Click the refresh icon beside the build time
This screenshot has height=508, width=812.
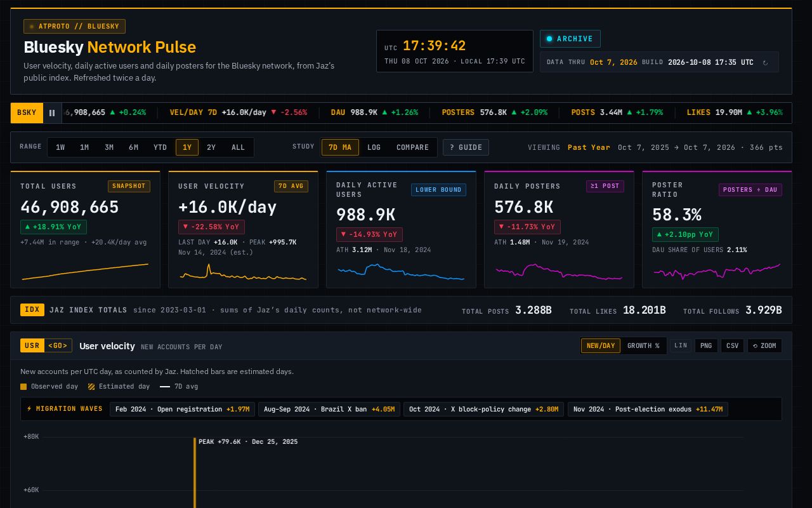765,62
